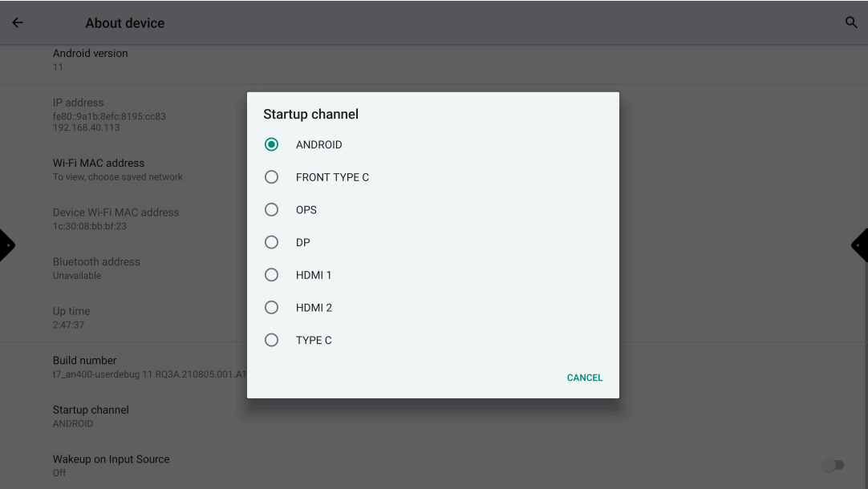Select OPS as startup channel

(272, 210)
